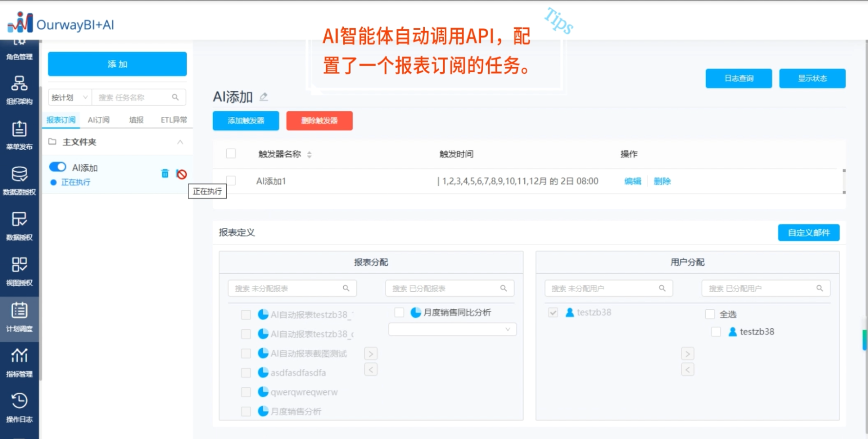868x439 pixels.
Task: Expand the dropdown under 月度销售同比分析
Action: click(x=452, y=329)
